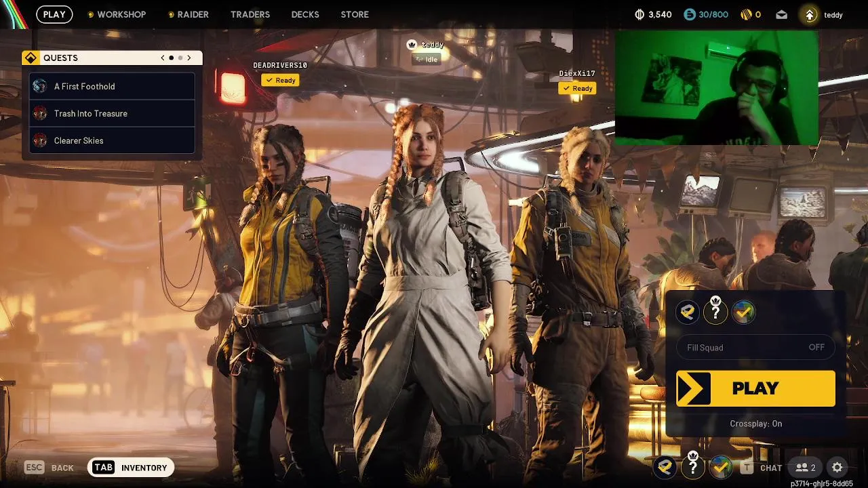Viewport: 868px width, 488px height.
Task: Click the BACK label
Action: pyautogui.click(x=62, y=468)
